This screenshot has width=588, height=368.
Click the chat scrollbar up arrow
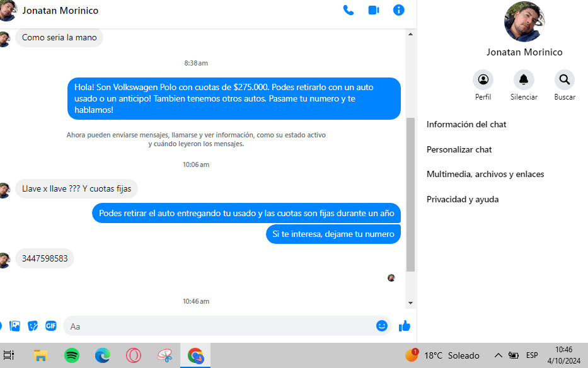(410, 34)
